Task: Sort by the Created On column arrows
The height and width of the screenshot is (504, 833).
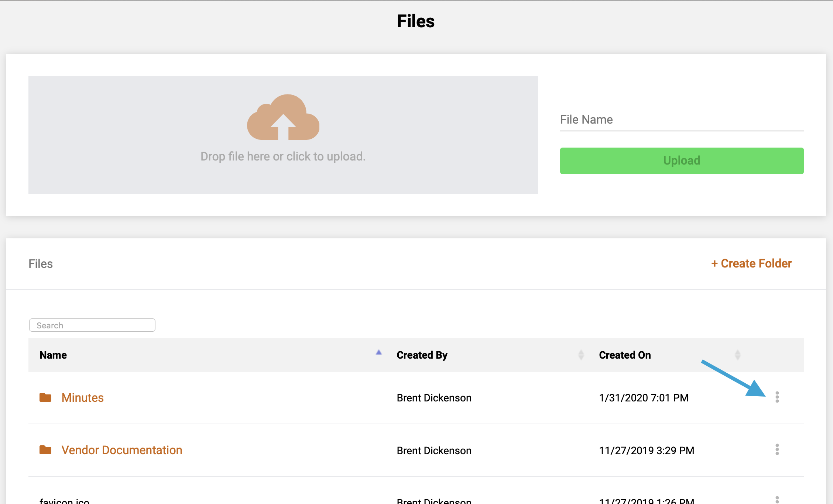Action: pyautogui.click(x=738, y=355)
